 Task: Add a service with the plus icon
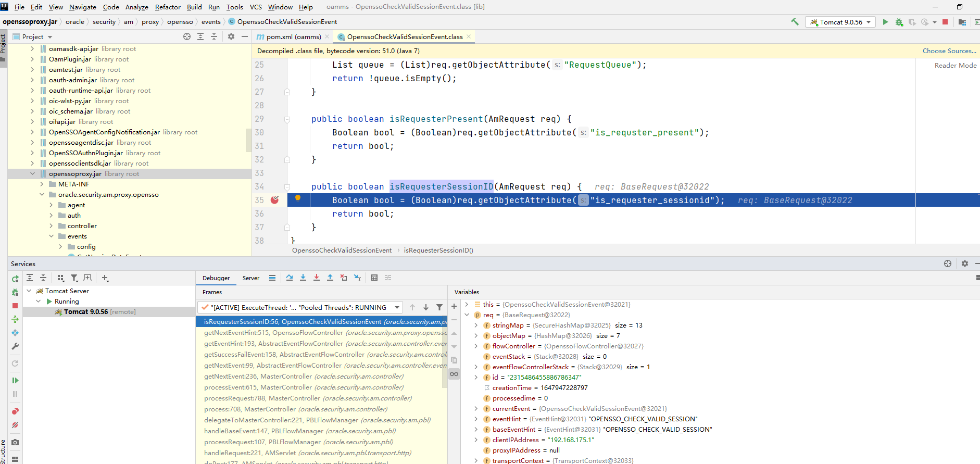[105, 278]
